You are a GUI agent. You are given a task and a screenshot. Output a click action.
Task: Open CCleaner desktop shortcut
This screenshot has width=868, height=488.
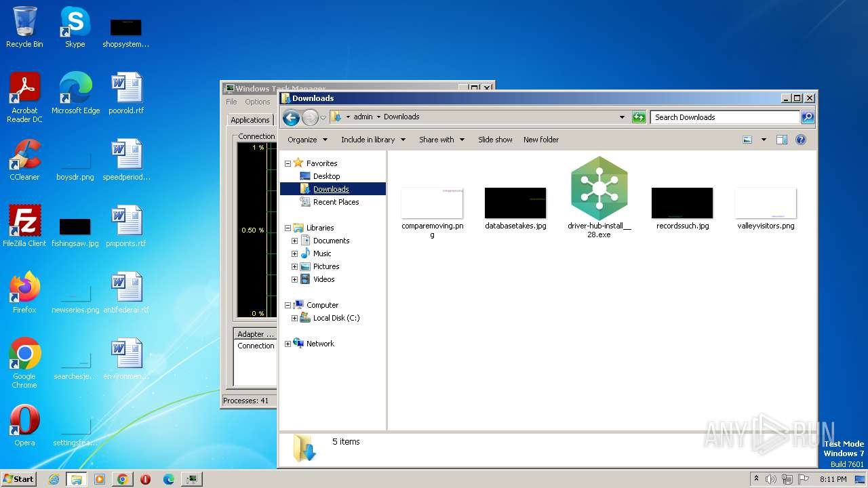click(24, 160)
